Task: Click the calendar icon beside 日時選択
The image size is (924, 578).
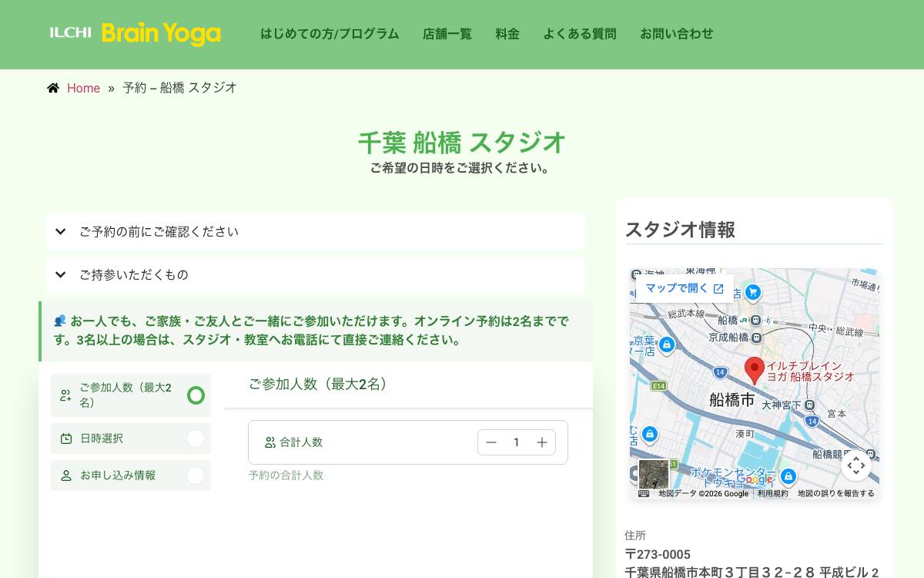Action: pyautogui.click(x=66, y=439)
